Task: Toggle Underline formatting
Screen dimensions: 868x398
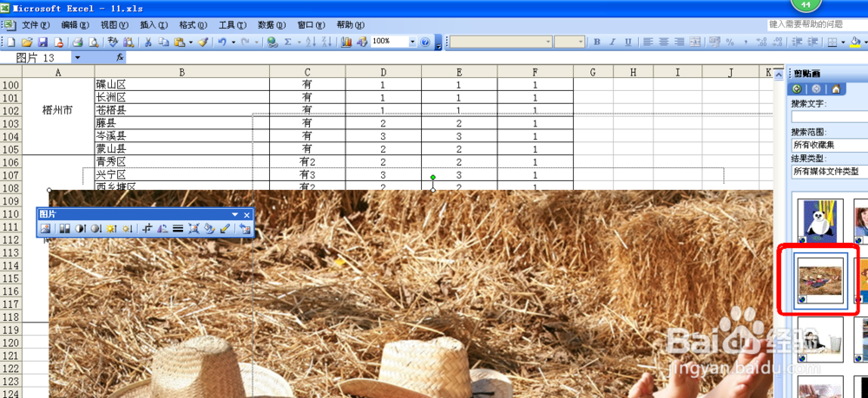Action: (x=628, y=42)
